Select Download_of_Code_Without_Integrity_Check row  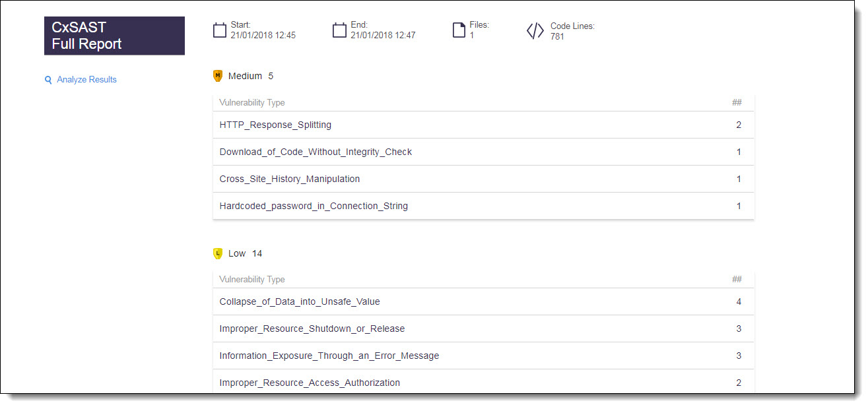pyautogui.click(x=484, y=152)
